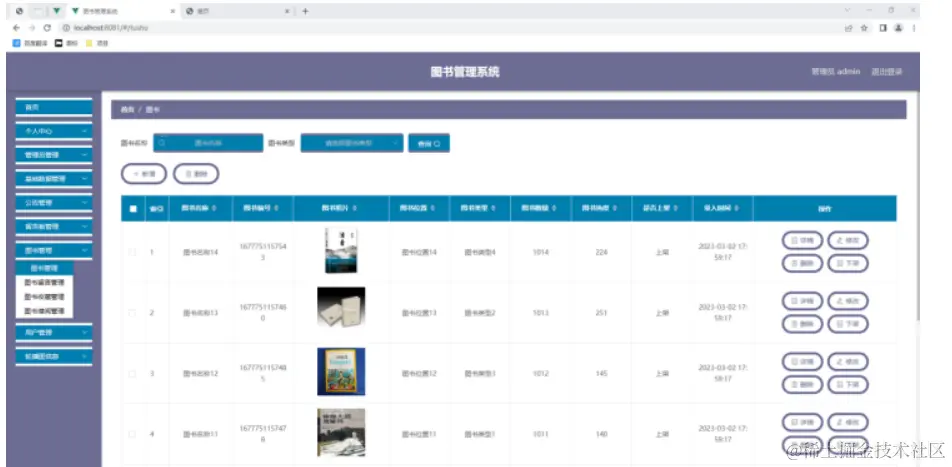Click the browser address bar URL
The image size is (952, 467).
[x=110, y=28]
